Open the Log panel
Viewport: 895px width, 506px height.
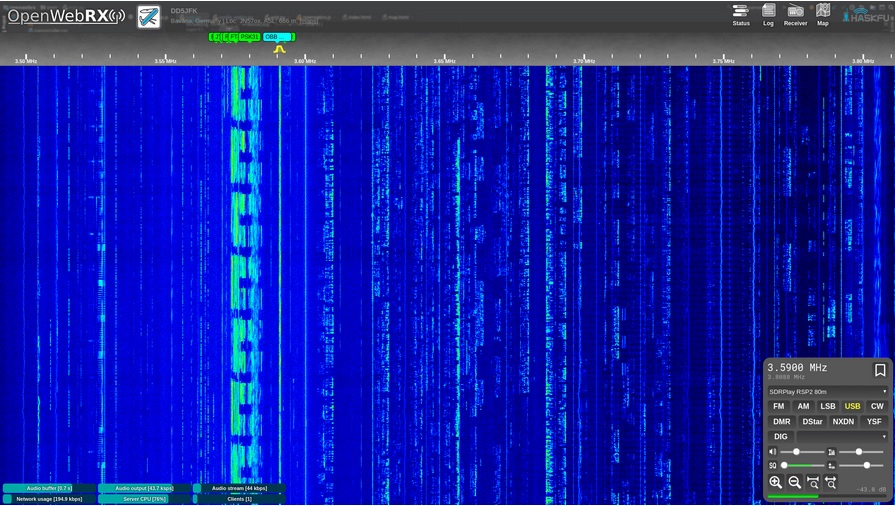768,14
